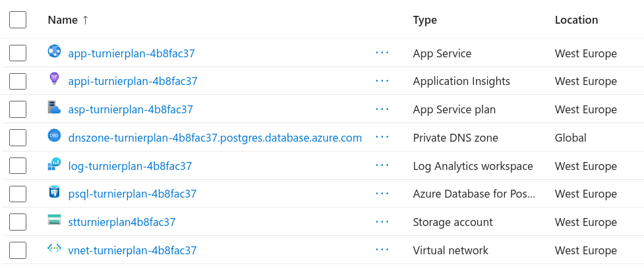Click the Private DNS zone icon
The image size is (644, 278).
click(54, 136)
